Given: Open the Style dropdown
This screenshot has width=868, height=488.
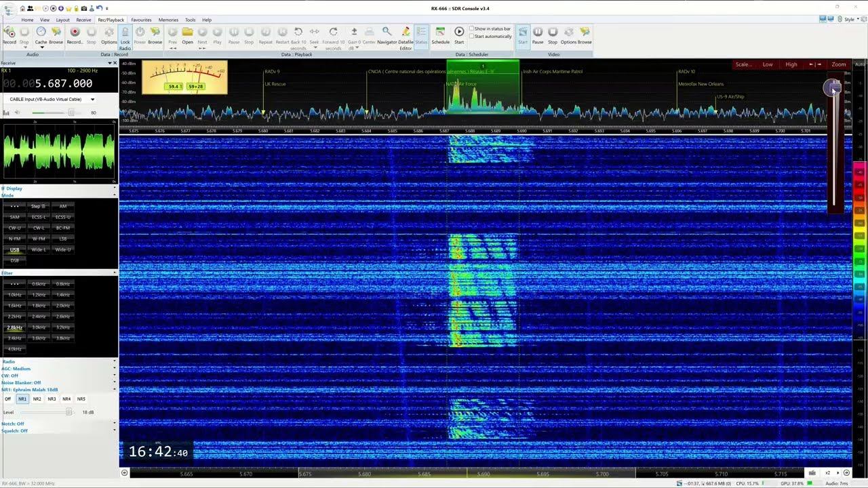Looking at the screenshot, I should pos(850,19).
